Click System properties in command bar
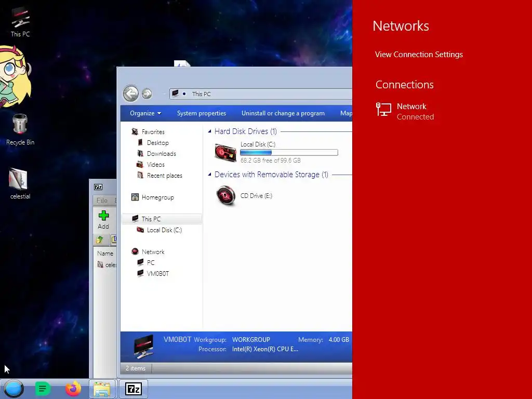532x399 pixels. [202, 113]
